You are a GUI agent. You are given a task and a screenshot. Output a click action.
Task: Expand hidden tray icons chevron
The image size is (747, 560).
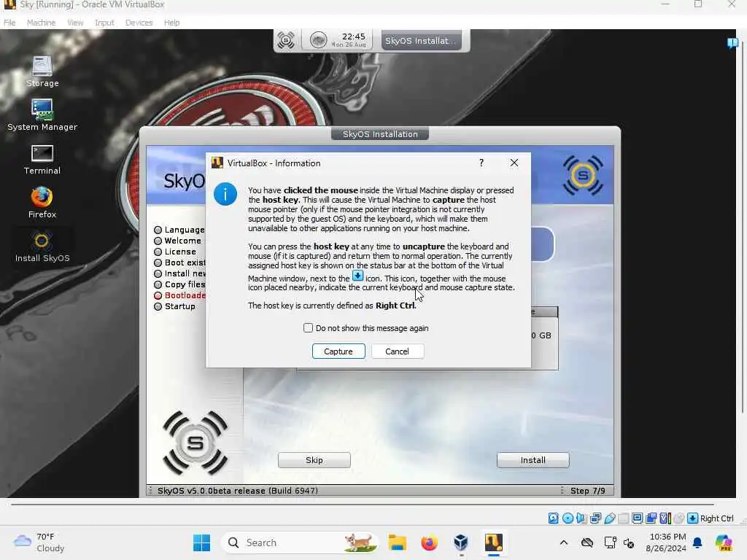[564, 542]
